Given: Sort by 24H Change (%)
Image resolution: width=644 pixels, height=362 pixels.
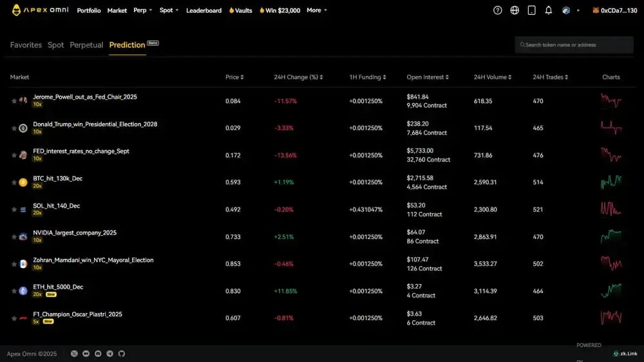Looking at the screenshot, I should (298, 77).
